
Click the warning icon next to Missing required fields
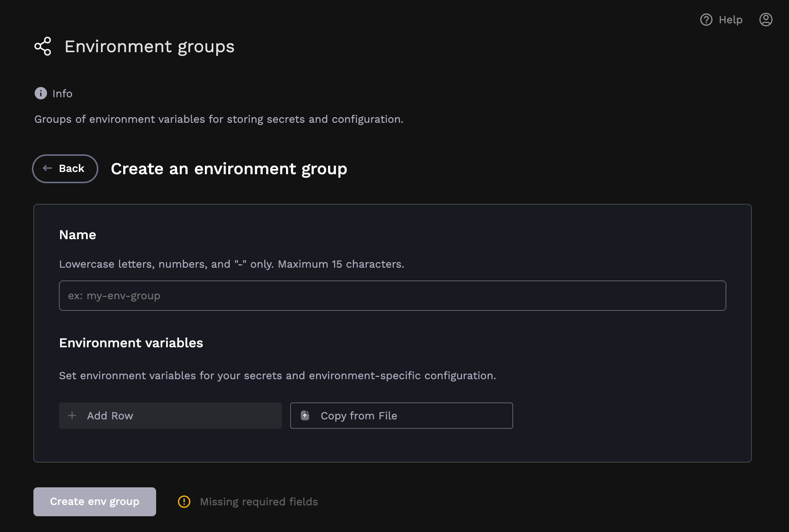pyautogui.click(x=184, y=501)
